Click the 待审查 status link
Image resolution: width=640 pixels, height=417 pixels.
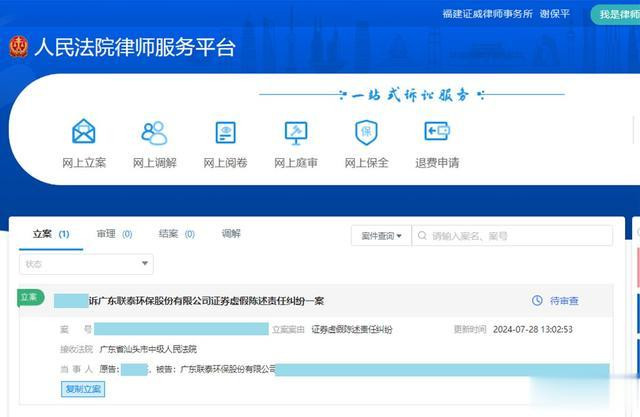click(x=564, y=301)
